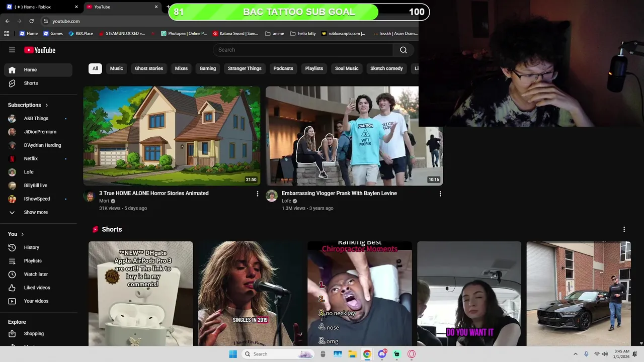
Task: Close the YouTube browser tab
Action: point(156,7)
